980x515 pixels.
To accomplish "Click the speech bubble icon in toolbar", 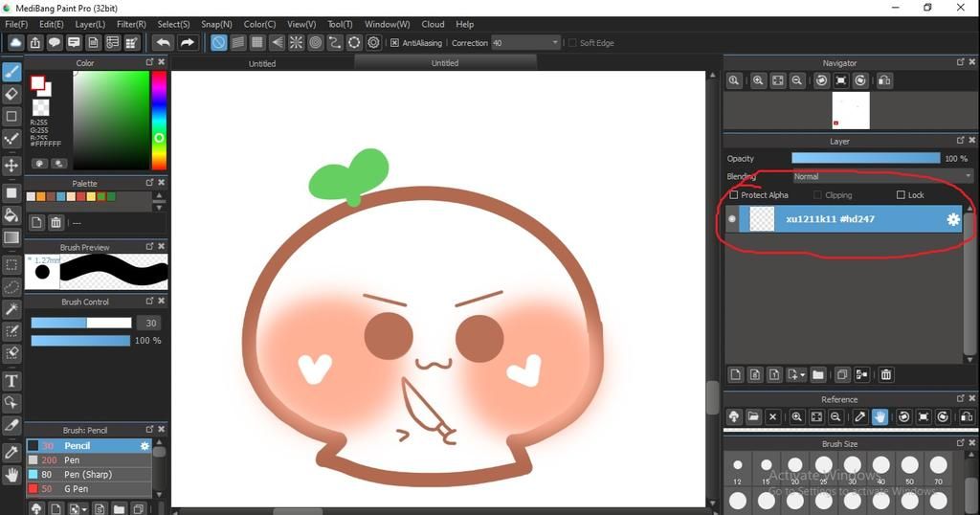I will click(55, 42).
